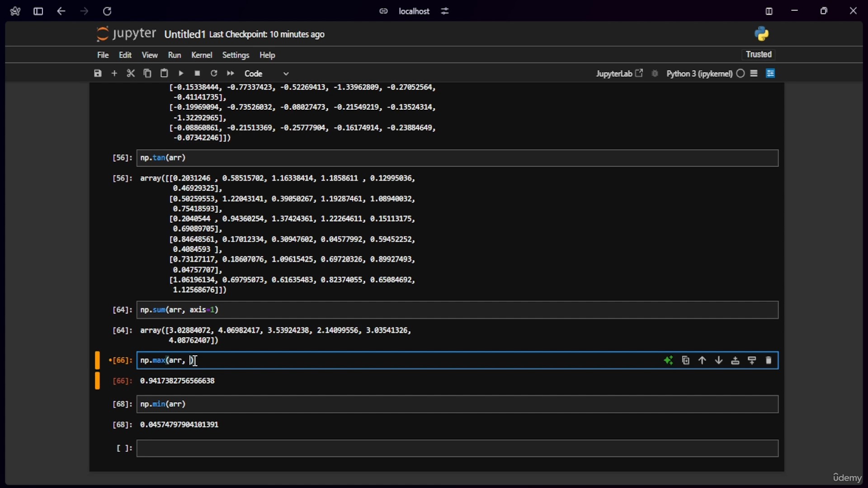
Task: Insert cell below the active cell icon
Action: tap(752, 361)
